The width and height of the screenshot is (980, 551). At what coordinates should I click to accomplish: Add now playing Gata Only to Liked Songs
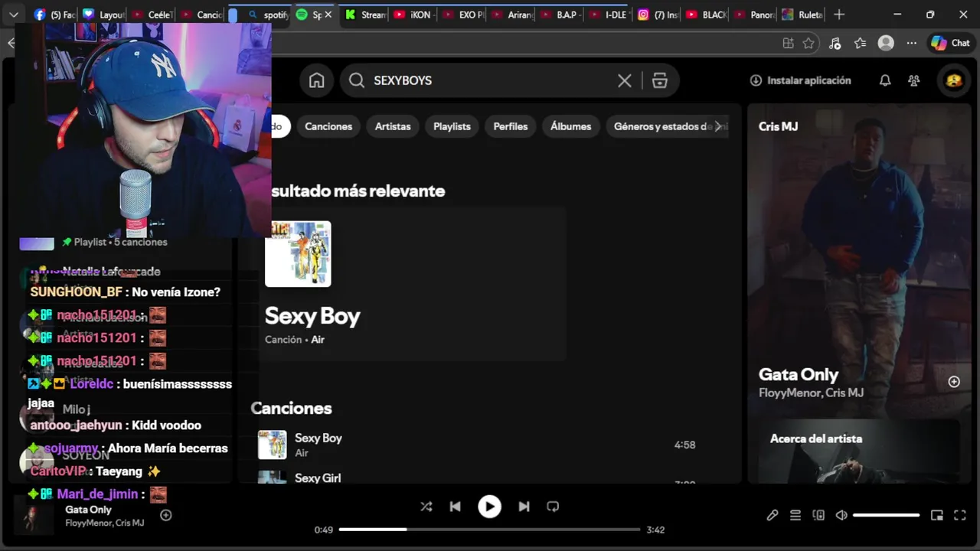165,516
